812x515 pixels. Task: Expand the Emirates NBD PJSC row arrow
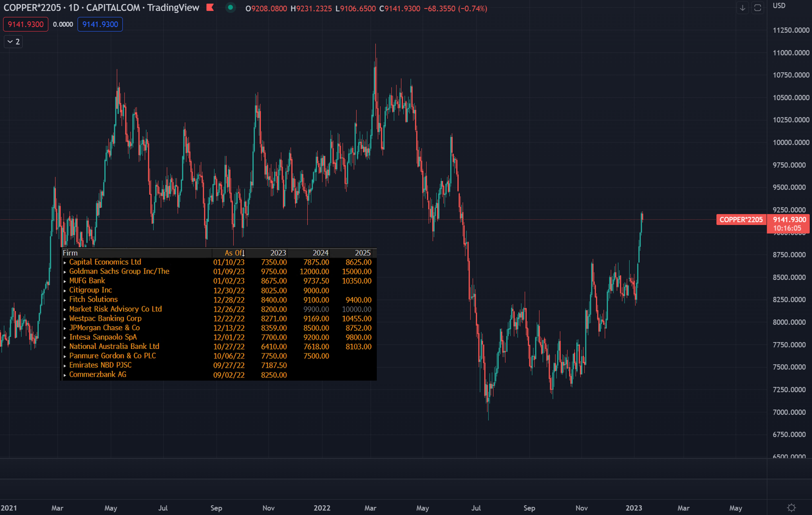(65, 365)
